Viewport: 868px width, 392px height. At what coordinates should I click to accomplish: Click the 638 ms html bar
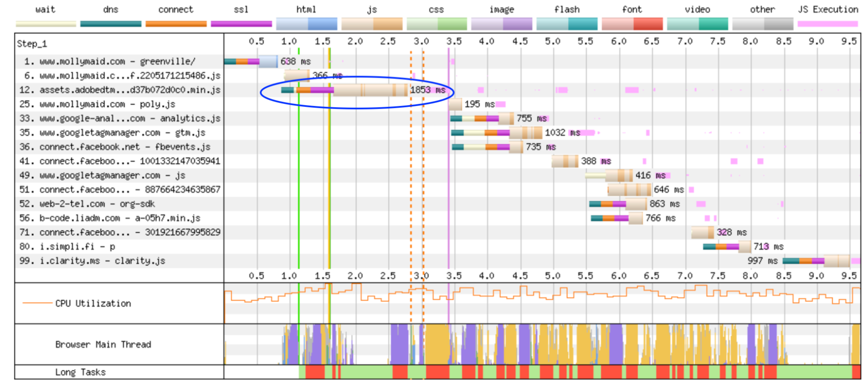click(x=268, y=62)
